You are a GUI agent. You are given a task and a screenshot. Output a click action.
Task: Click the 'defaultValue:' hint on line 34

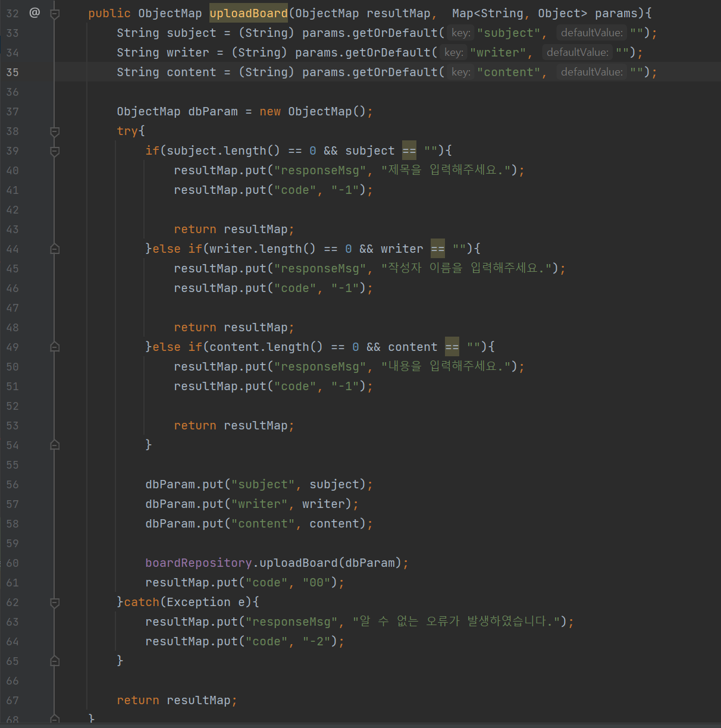578,52
